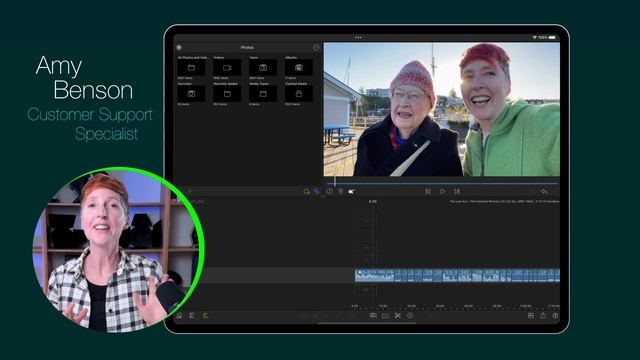Click the second small icon below the preview

(x=341, y=191)
